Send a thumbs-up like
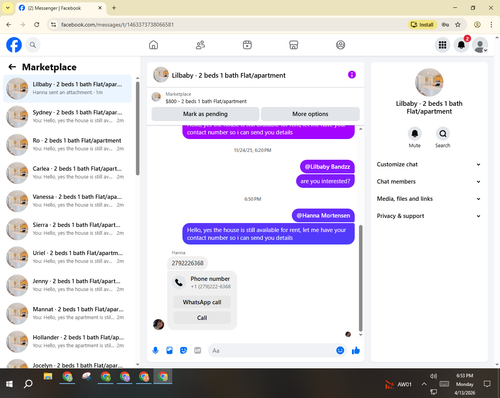This screenshot has width=500, height=398. click(356, 350)
